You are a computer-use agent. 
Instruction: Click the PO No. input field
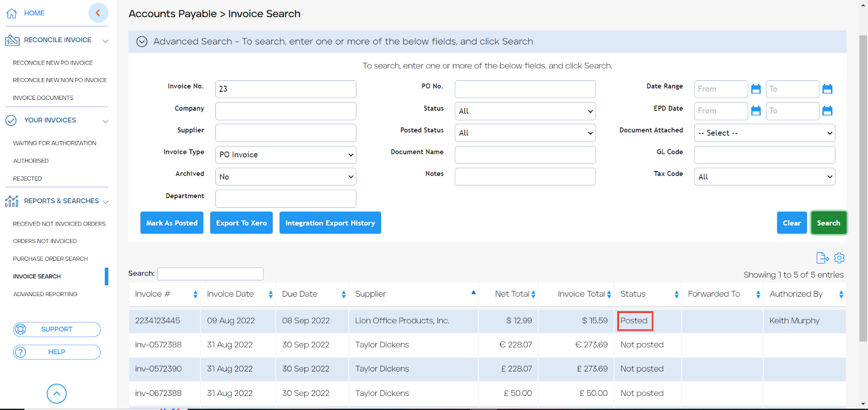525,89
